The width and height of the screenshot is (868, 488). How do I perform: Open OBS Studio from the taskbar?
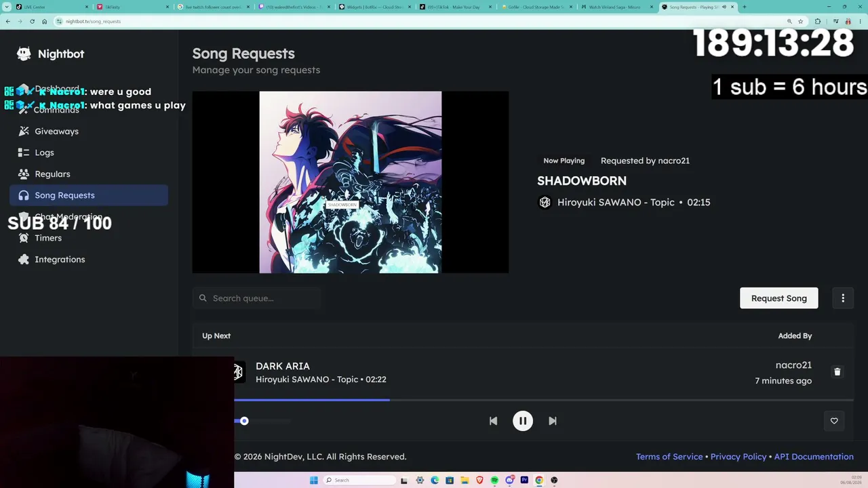[x=554, y=481]
